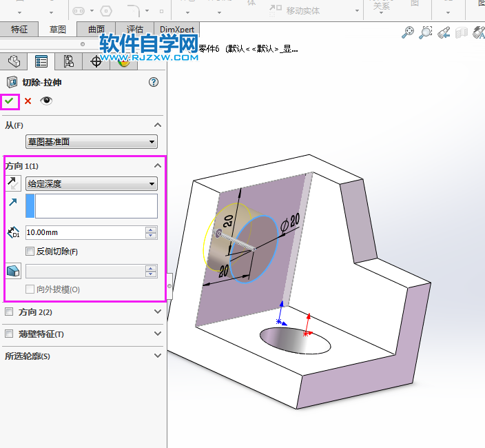The image size is (485, 448).
Task: Toggle the 向外拔模(O) checkbox
Action: (30, 289)
